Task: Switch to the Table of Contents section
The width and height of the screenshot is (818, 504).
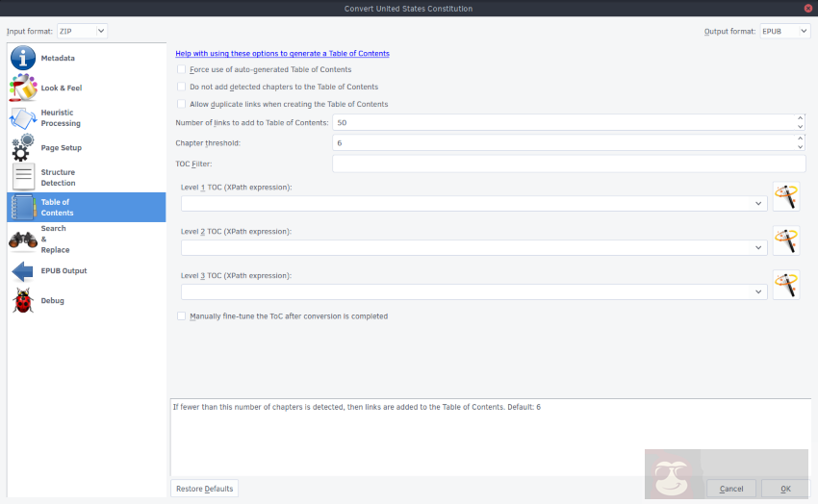Action: [x=87, y=207]
